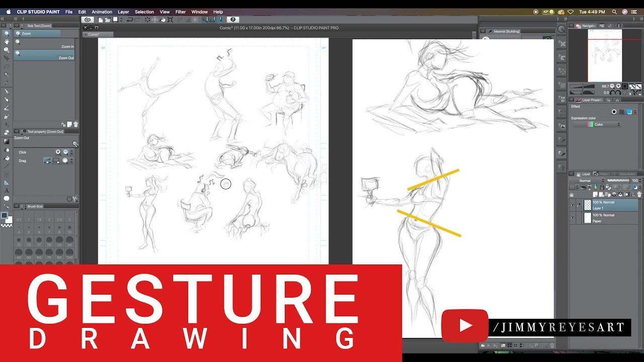Open the Tool property panel menu
This screenshot has height=362, width=644.
coord(17,131)
